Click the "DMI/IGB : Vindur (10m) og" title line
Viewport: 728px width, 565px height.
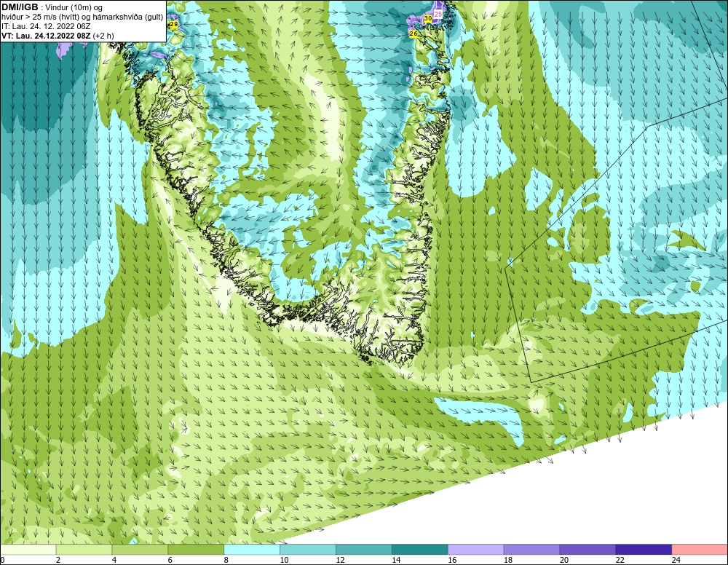tap(52, 7)
